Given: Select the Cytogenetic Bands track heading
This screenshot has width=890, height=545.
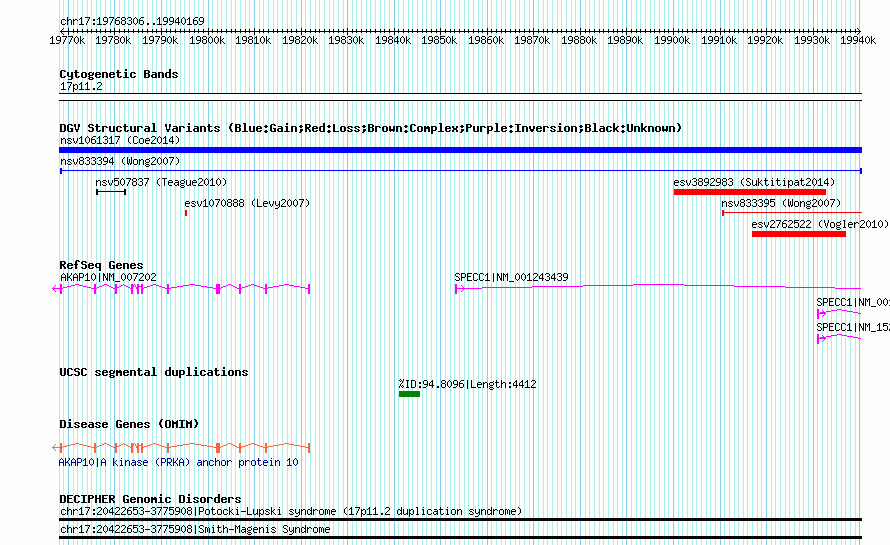Looking at the screenshot, I should pos(119,74).
